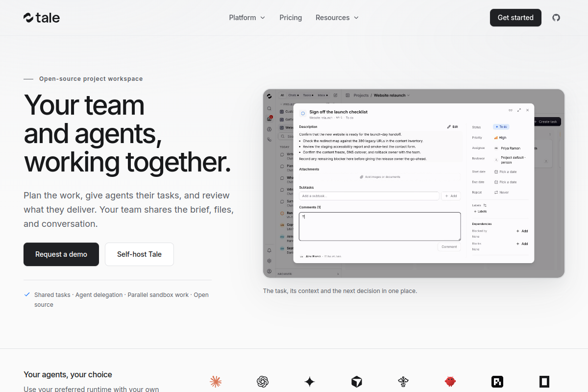Image resolution: width=588 pixels, height=392 pixels.
Task: Click the compose new chat pencil icon
Action: pyautogui.click(x=336, y=95)
